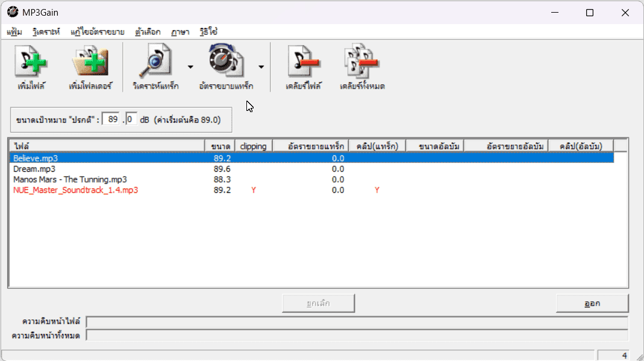Sort by อัตราขยายแทร็ก column header
Viewport: 644px width, 361px height.
pos(310,146)
